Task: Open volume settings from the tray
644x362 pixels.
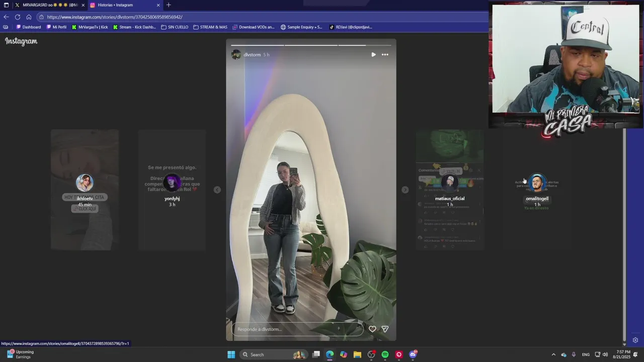Action: tap(605, 354)
